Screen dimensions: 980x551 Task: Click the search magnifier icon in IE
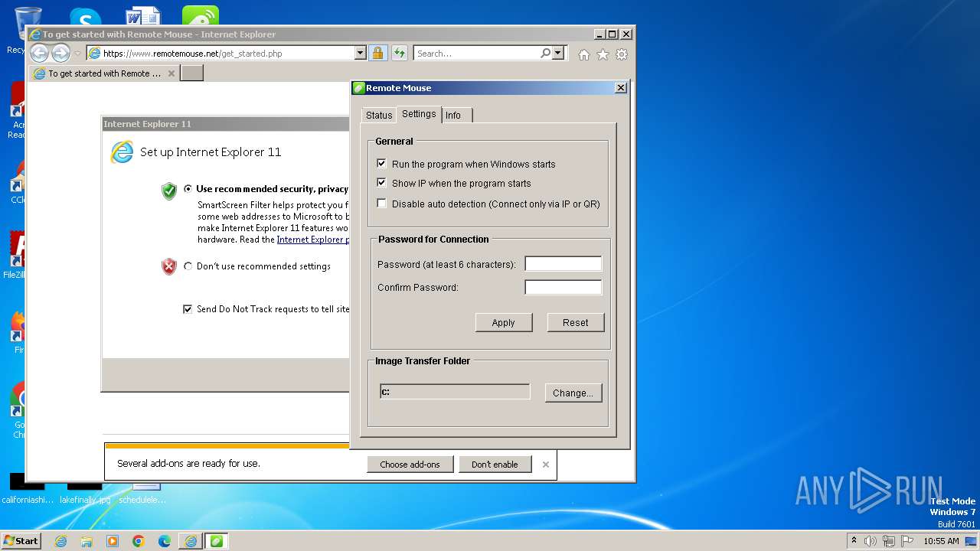[545, 53]
